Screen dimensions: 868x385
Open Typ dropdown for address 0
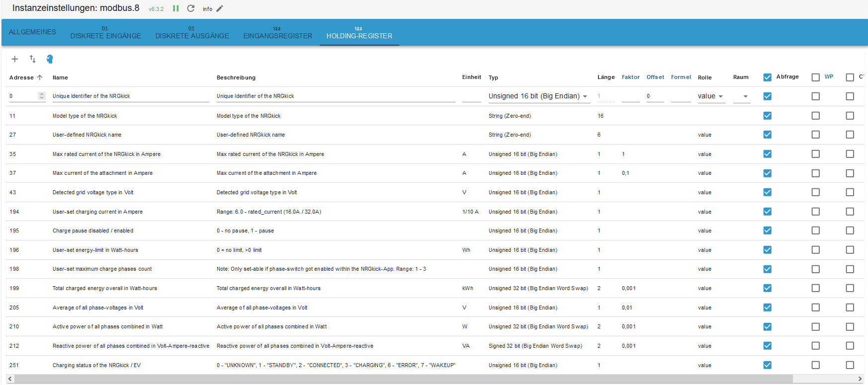click(539, 96)
